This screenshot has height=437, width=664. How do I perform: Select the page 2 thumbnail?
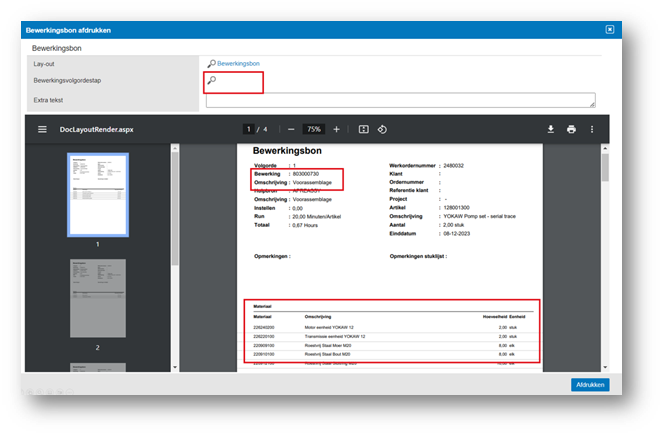(x=98, y=296)
